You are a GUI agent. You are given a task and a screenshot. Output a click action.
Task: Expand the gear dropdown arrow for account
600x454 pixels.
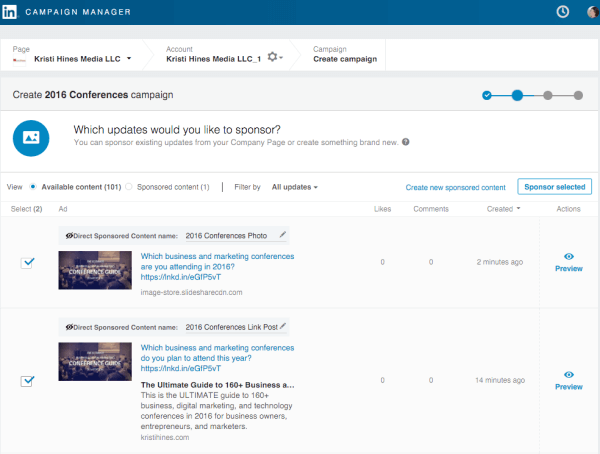click(x=281, y=57)
